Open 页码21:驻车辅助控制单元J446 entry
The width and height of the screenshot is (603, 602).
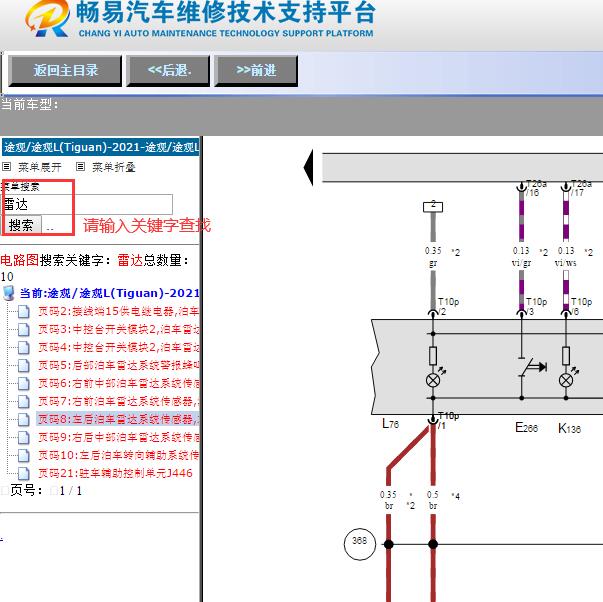[115, 473]
